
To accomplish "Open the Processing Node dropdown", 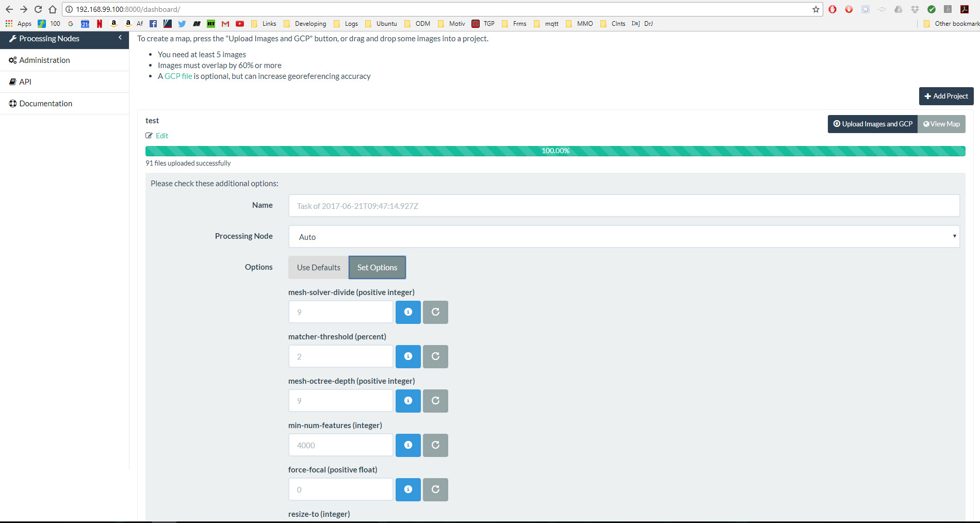I will coord(624,237).
